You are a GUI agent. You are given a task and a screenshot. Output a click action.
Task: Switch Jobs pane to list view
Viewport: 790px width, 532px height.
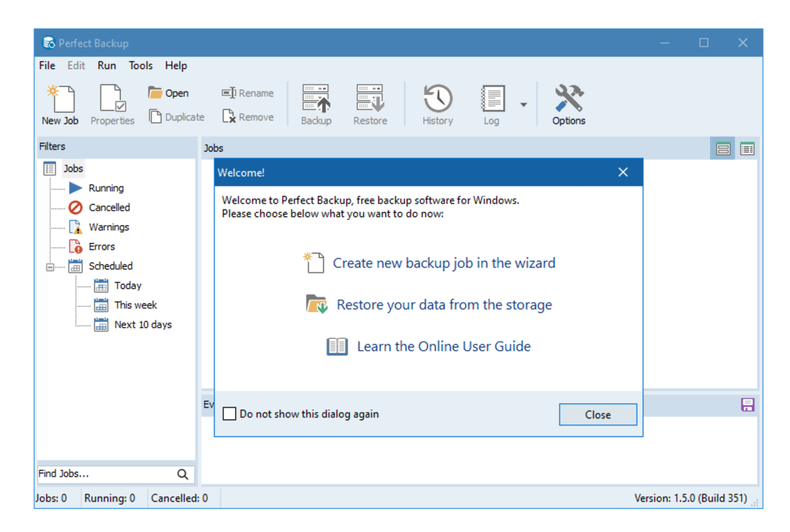(723, 149)
